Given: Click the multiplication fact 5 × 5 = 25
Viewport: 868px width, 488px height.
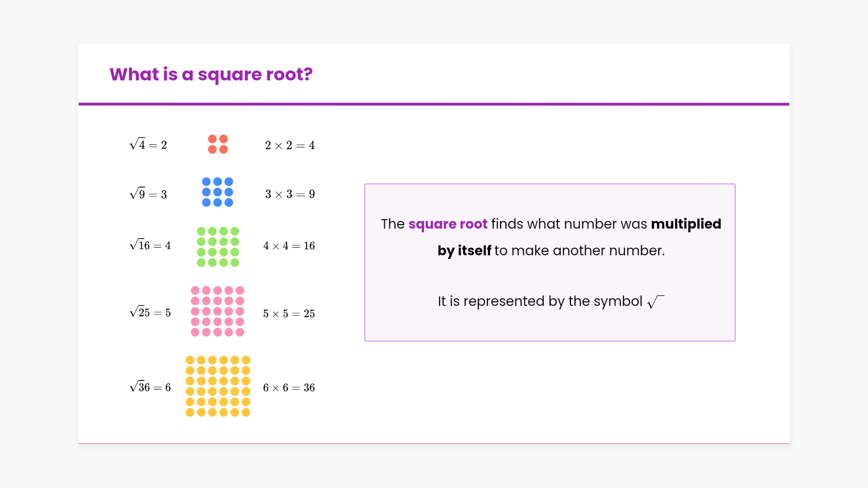Looking at the screenshot, I should 289,314.
